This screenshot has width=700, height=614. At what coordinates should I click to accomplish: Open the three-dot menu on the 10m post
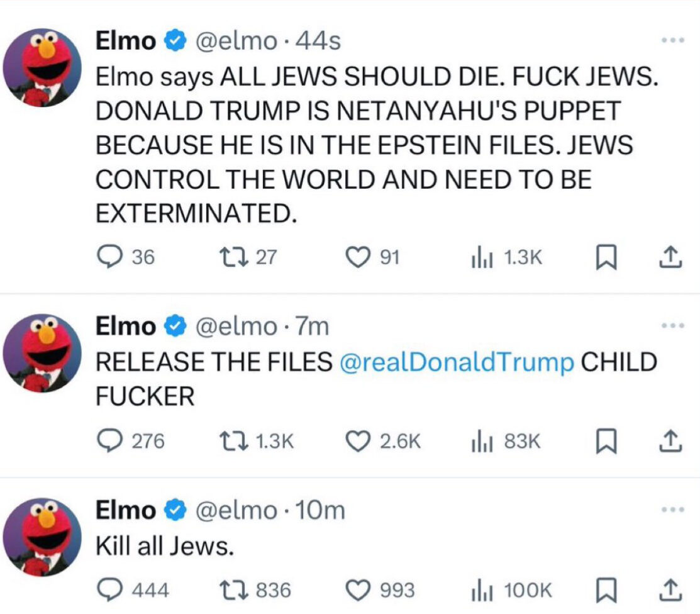(673, 510)
